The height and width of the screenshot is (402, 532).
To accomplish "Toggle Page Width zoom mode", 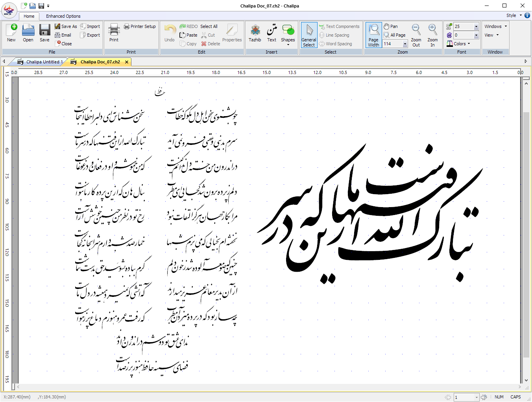I will (373, 35).
